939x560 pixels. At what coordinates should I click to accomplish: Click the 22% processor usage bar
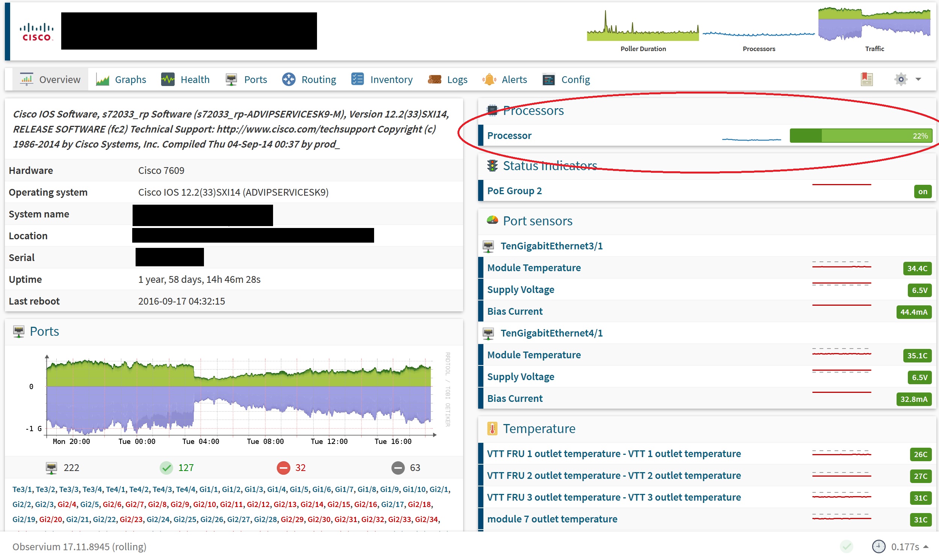click(860, 136)
